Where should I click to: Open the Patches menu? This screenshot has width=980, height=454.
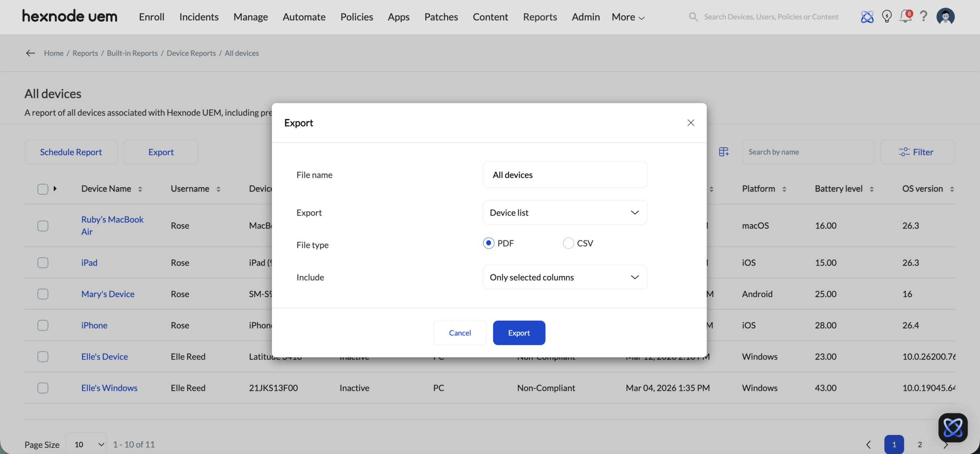tap(441, 17)
